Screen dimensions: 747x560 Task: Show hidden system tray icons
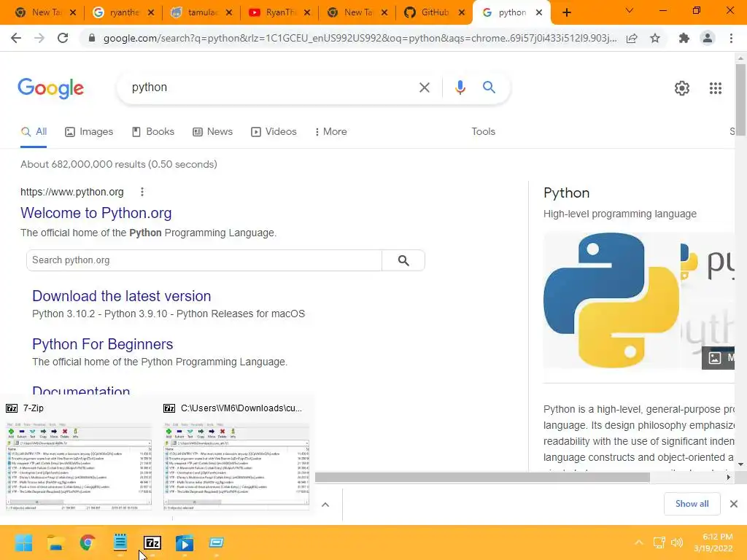tap(639, 542)
